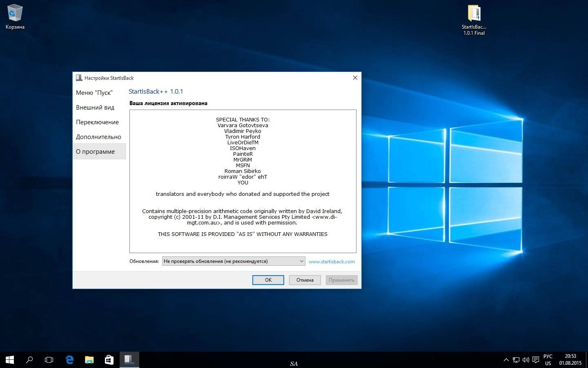588x368 pixels.
Task: Click the Отмена button
Action: point(305,280)
